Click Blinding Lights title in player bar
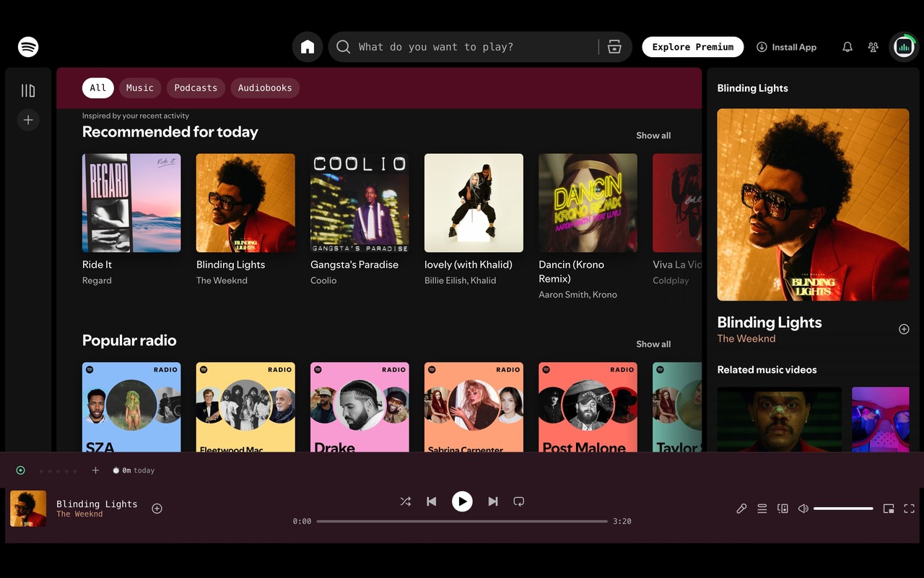Image resolution: width=924 pixels, height=578 pixels. pos(97,504)
